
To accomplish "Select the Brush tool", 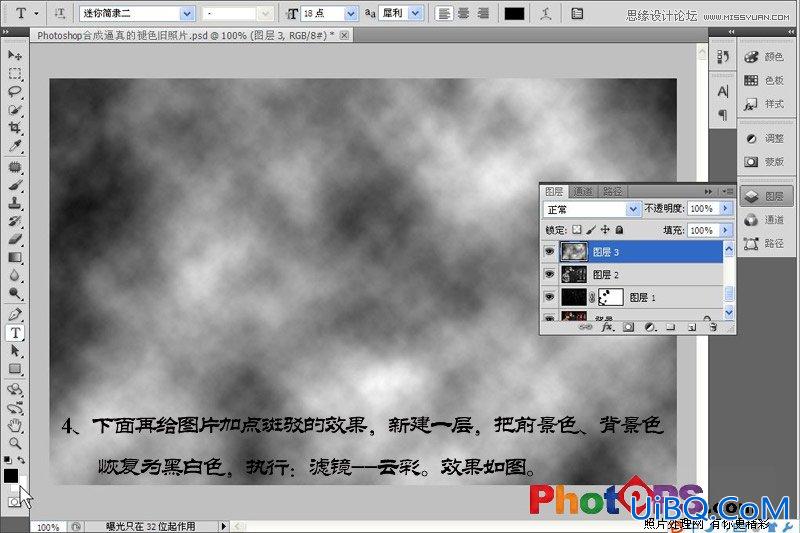I will tap(15, 185).
